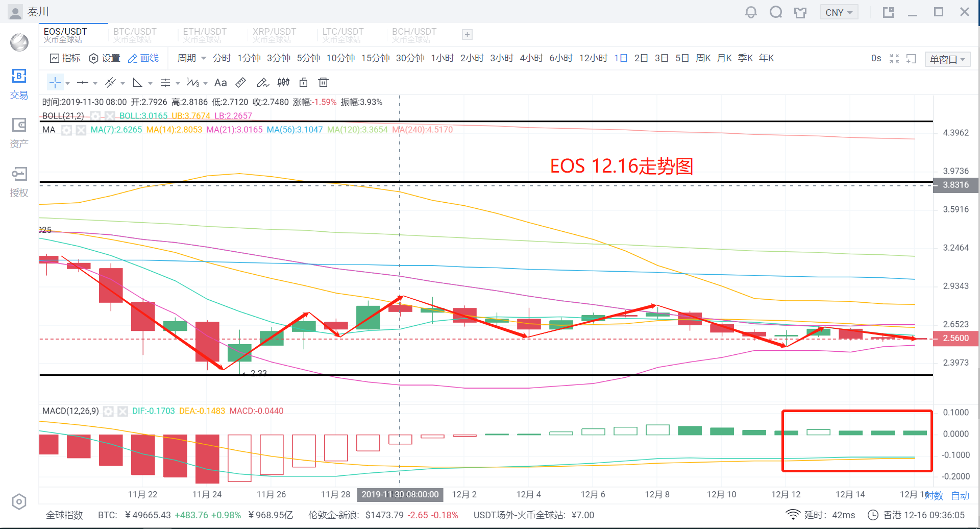Viewport: 980px width, 529px height.
Task: Click the 秦川 user avatar
Action: click(x=15, y=12)
